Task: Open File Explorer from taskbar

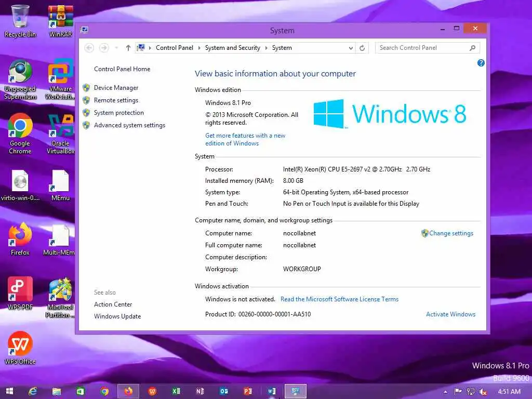Action: point(56,392)
